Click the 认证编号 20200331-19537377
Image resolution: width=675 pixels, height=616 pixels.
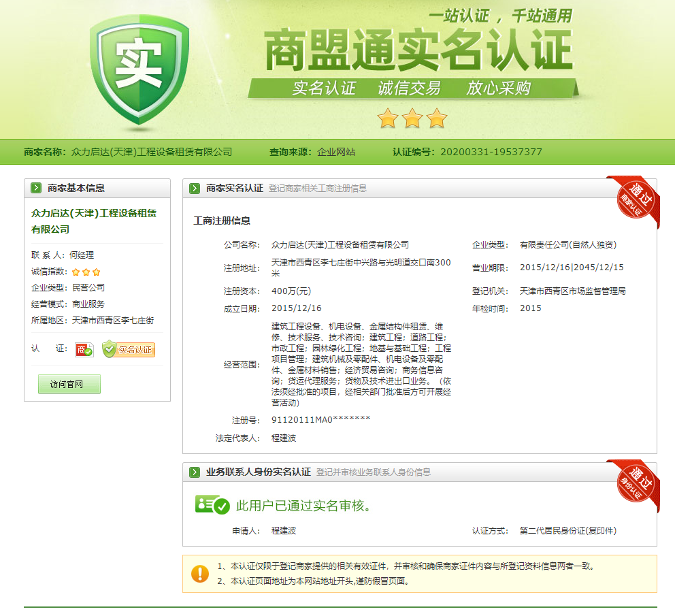tap(467, 152)
